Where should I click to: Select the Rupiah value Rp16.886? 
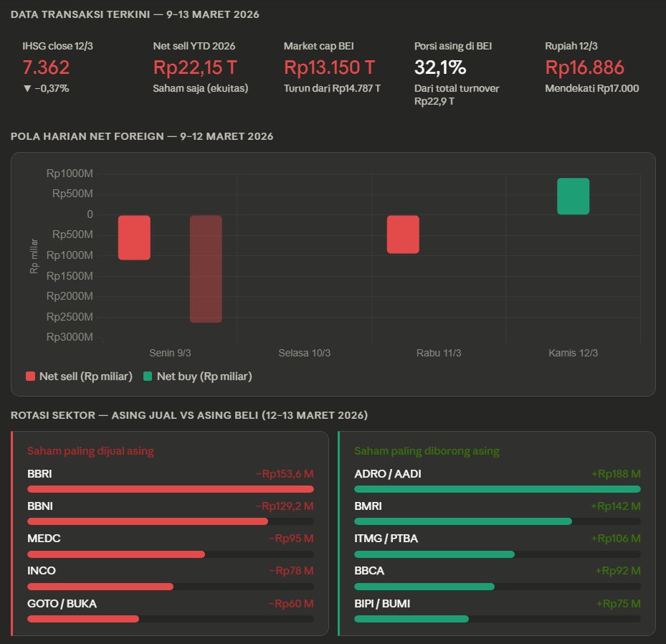[584, 67]
